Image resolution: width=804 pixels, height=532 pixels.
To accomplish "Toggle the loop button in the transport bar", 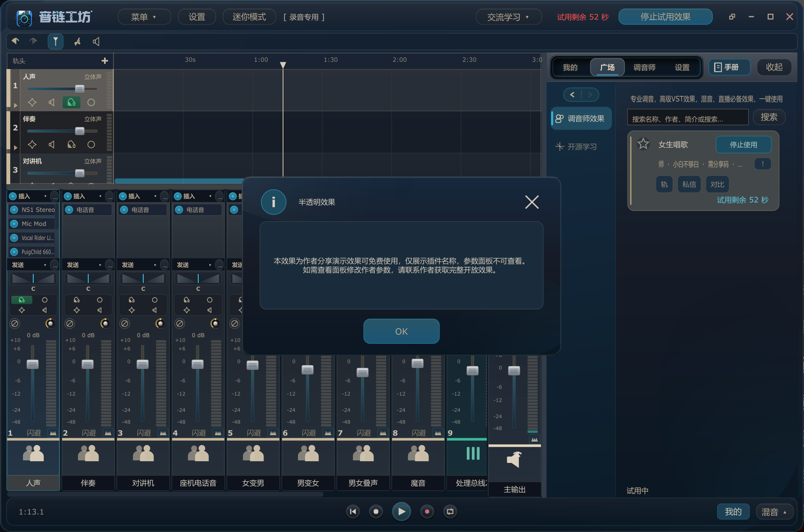I will pyautogui.click(x=450, y=512).
